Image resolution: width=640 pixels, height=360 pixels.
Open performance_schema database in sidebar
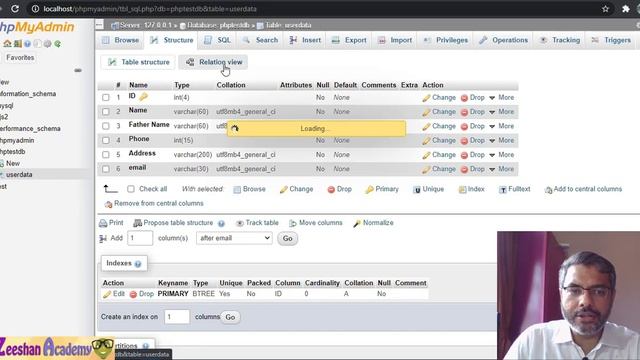click(x=29, y=129)
